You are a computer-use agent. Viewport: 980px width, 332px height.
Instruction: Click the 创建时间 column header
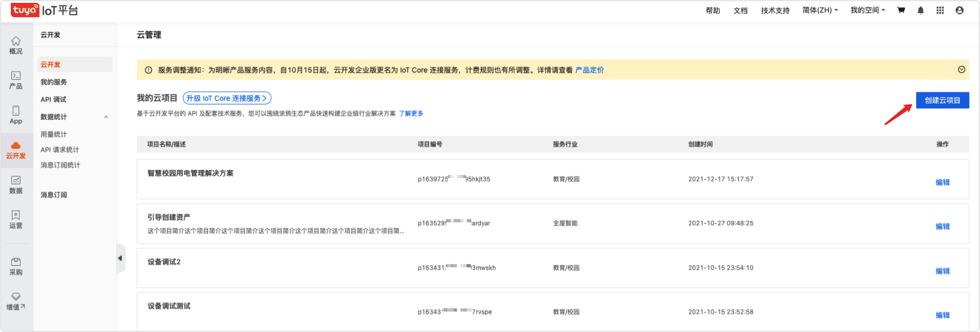(700, 144)
